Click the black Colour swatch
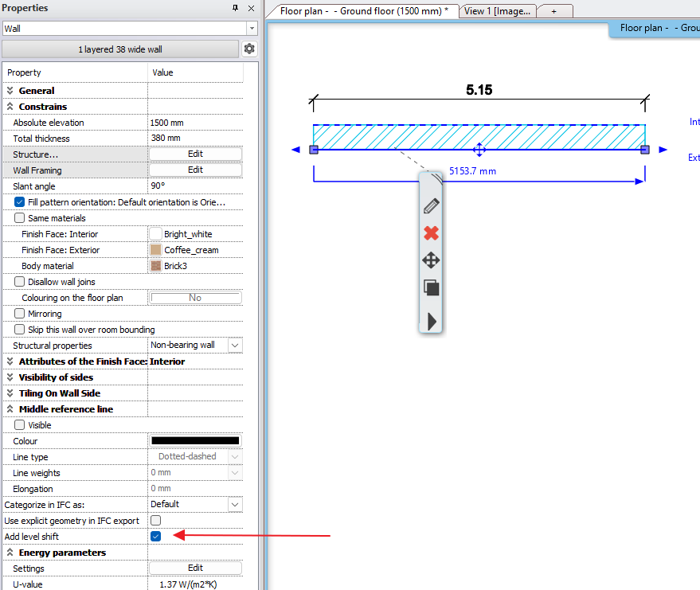The height and width of the screenshot is (590, 700). pyautogui.click(x=195, y=441)
